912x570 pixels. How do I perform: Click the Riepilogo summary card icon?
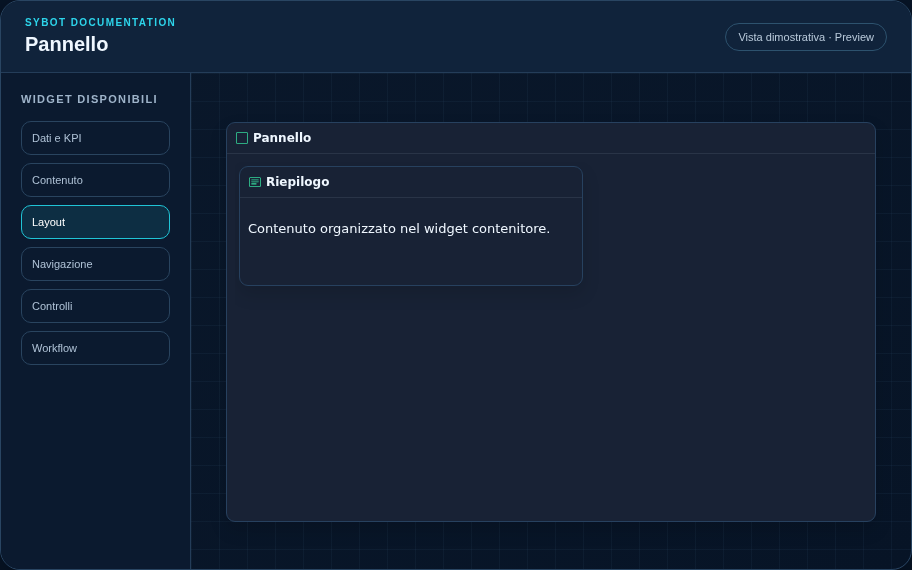(255, 182)
